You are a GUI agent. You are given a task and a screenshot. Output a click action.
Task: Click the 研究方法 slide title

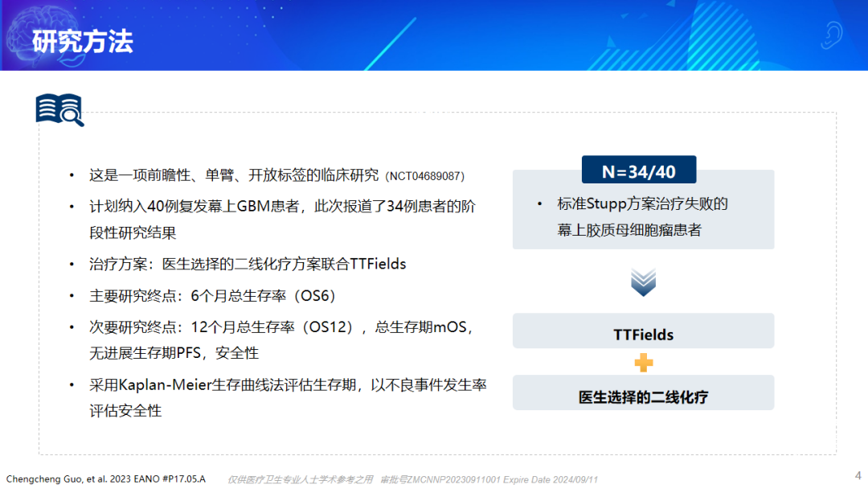(83, 41)
